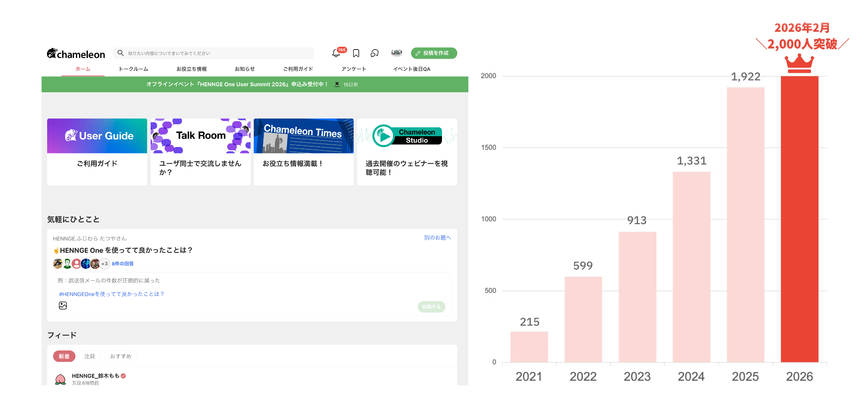
Task: Click the 投稿を作成 button
Action: tap(434, 53)
